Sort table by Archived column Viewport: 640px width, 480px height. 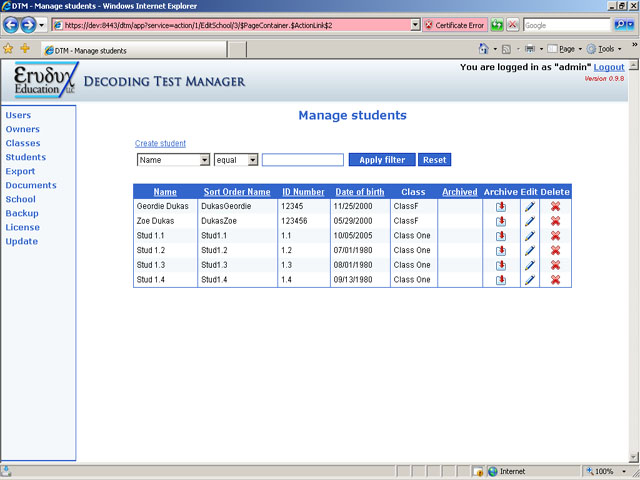460,192
